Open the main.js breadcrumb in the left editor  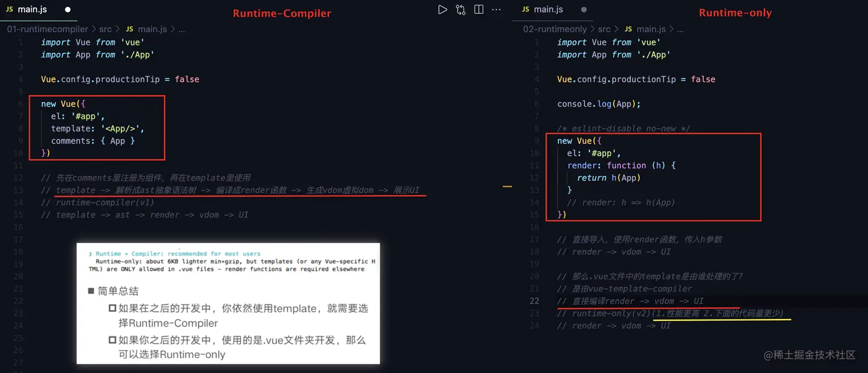(152, 29)
